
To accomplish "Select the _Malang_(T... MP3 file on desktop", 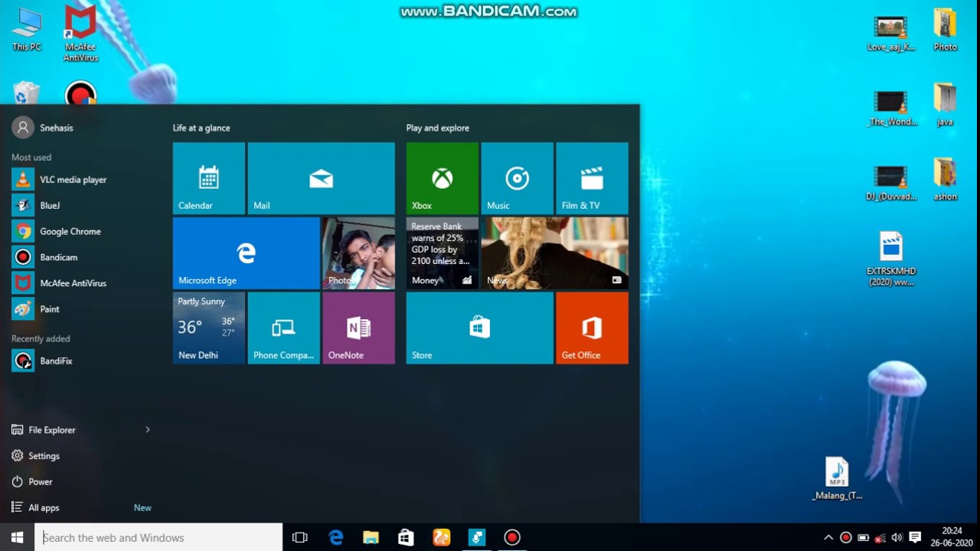I will coord(837,478).
